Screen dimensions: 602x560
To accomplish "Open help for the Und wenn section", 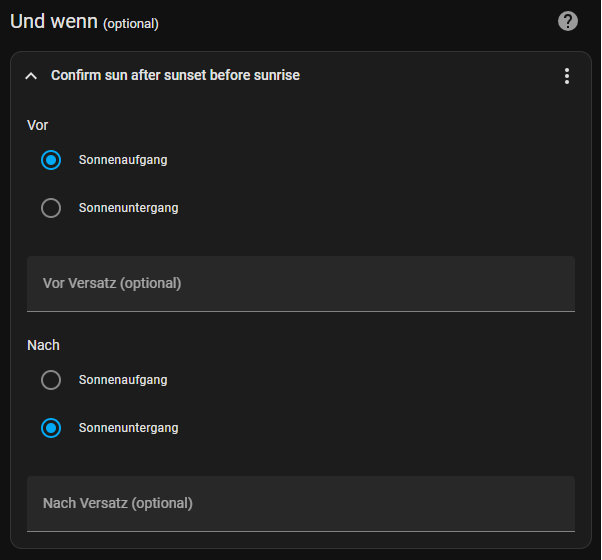I will point(568,21).
